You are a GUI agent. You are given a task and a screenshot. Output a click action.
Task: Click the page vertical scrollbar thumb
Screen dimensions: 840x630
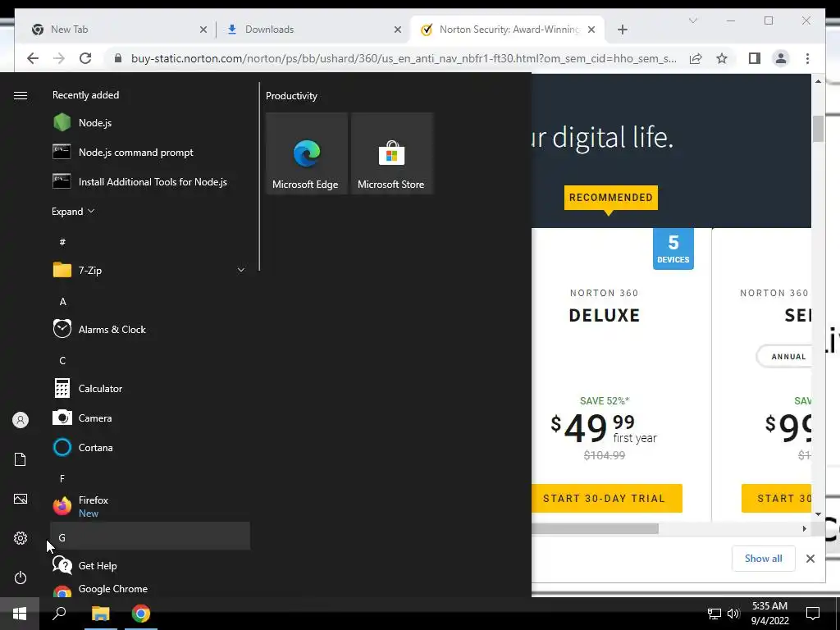click(x=818, y=129)
